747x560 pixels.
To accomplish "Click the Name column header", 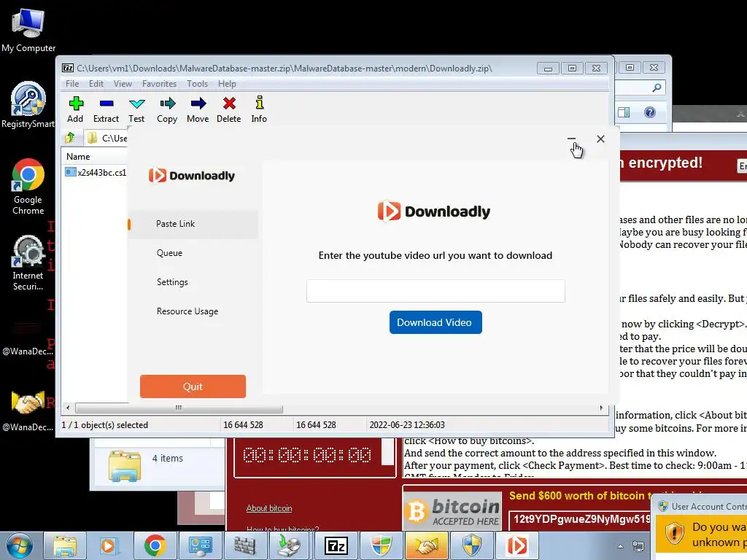I will tap(78, 157).
